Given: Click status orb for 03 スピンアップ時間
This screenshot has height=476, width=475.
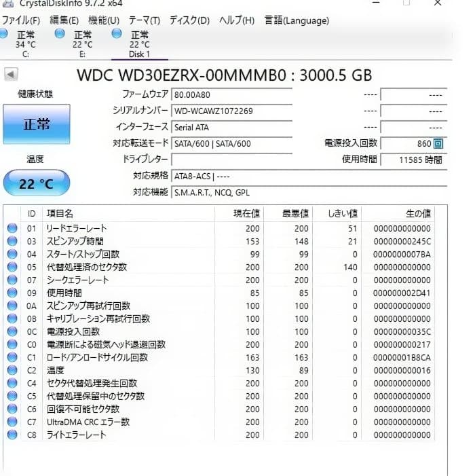Looking at the screenshot, I should click(12, 241).
